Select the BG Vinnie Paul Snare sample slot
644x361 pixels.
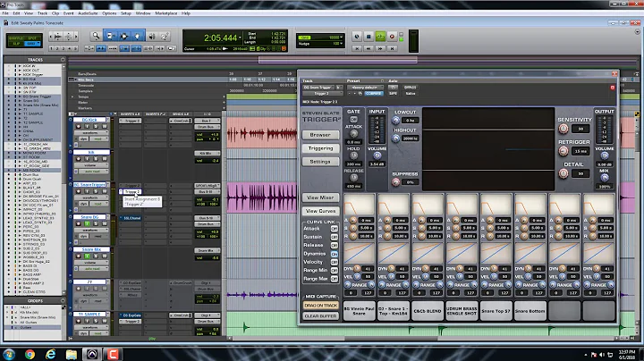click(x=359, y=311)
